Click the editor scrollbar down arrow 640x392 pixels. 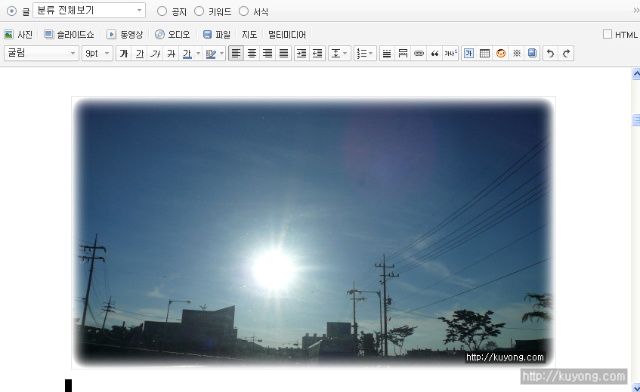(x=636, y=387)
